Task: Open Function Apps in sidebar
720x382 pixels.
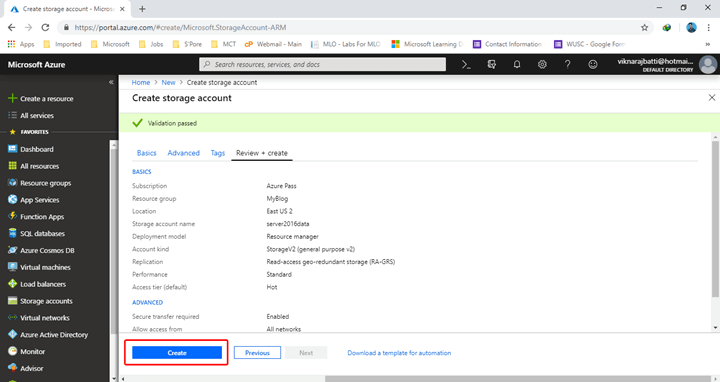Action: [36, 217]
